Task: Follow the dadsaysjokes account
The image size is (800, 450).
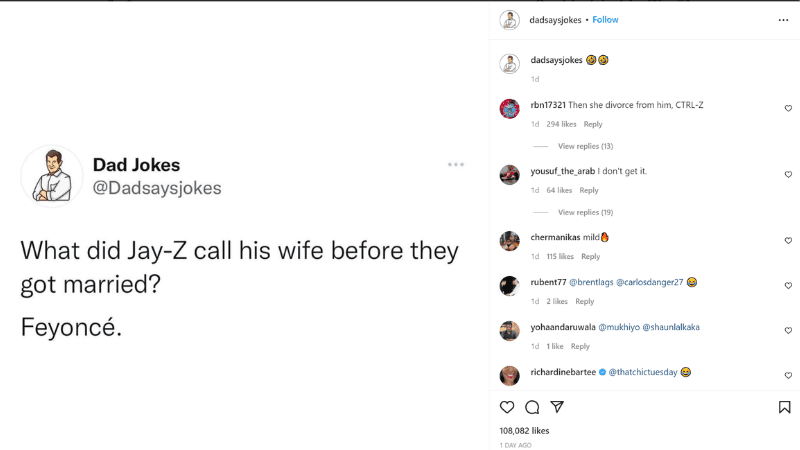Action: pos(605,20)
